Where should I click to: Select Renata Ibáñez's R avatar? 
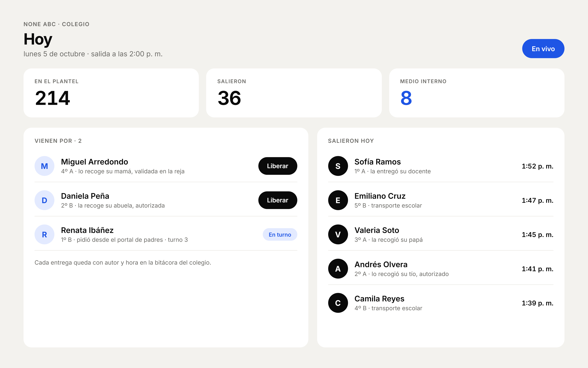click(44, 234)
